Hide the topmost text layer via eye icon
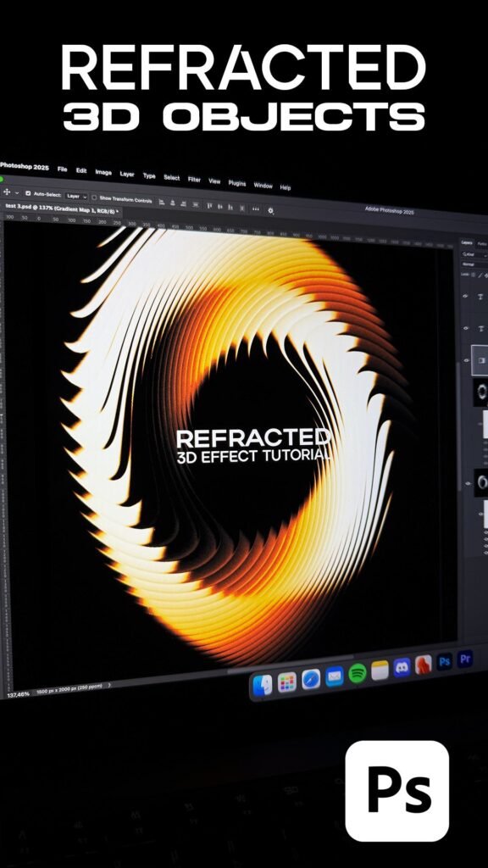 click(x=465, y=298)
